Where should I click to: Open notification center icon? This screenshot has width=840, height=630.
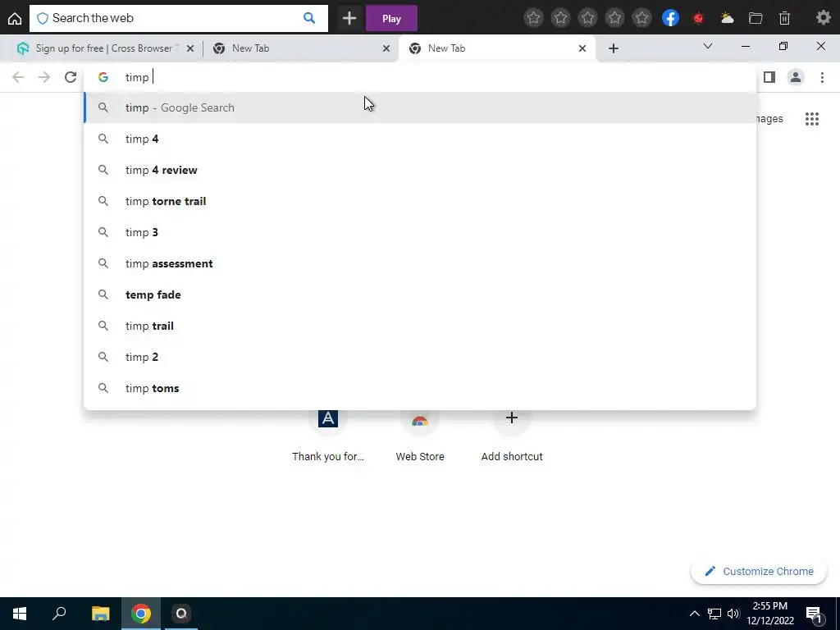[x=814, y=614]
